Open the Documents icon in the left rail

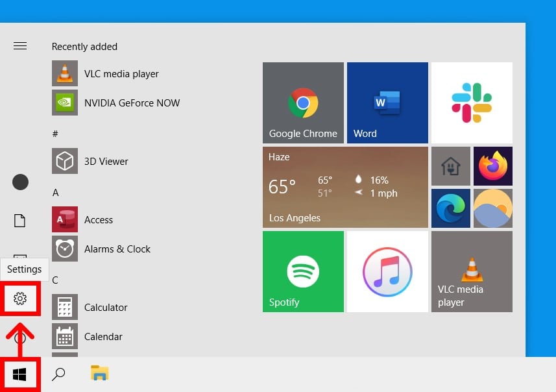(x=20, y=221)
